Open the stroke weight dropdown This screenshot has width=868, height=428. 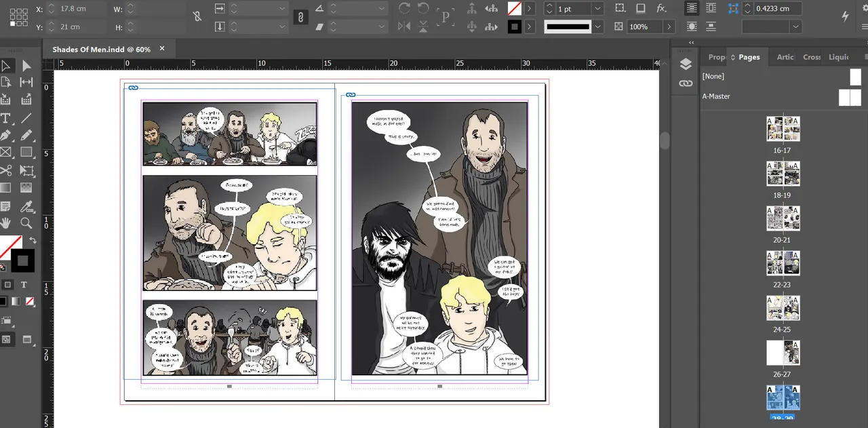pos(597,9)
